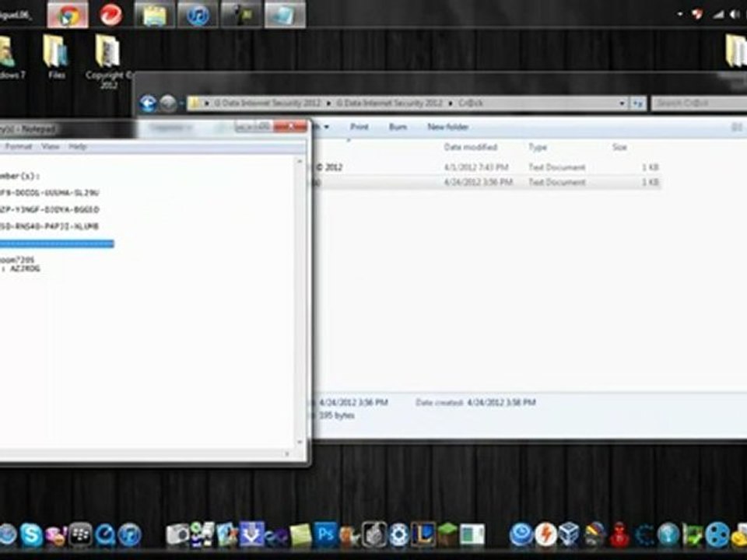Launch League of Legends from the dock

point(423,534)
